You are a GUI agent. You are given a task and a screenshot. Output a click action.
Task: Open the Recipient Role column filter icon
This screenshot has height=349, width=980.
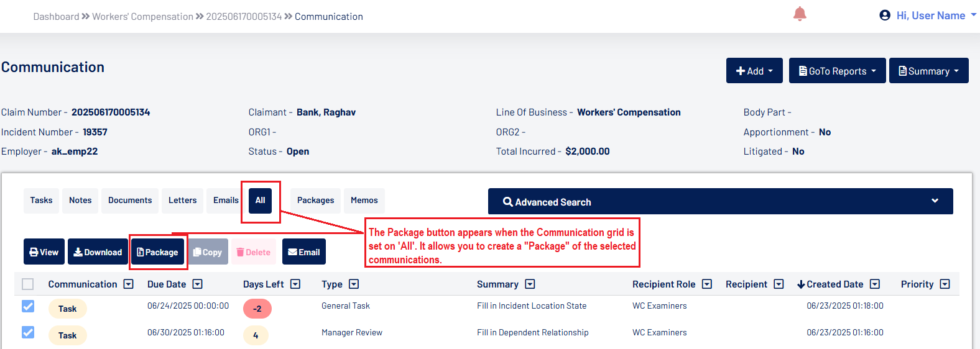[x=707, y=284]
